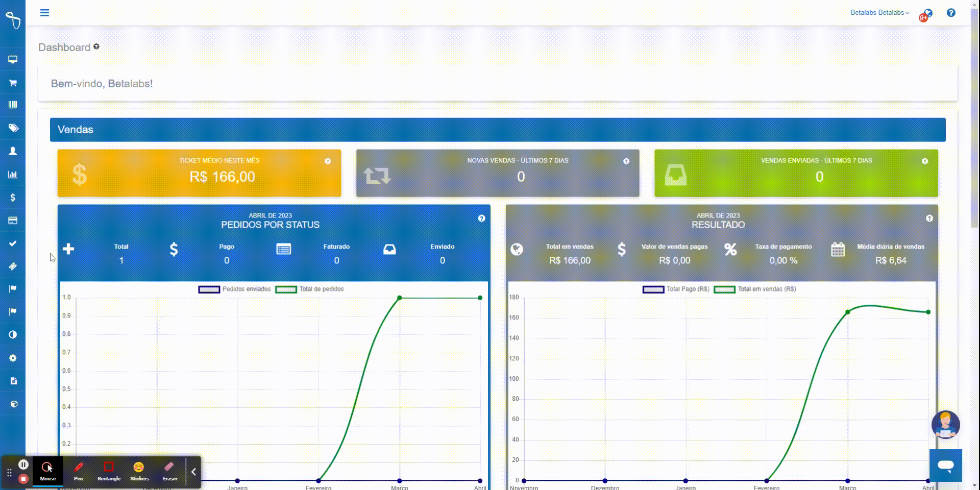This screenshot has height=490, width=980.
Task: Open the gear settings sidebar icon
Action: pyautogui.click(x=13, y=358)
